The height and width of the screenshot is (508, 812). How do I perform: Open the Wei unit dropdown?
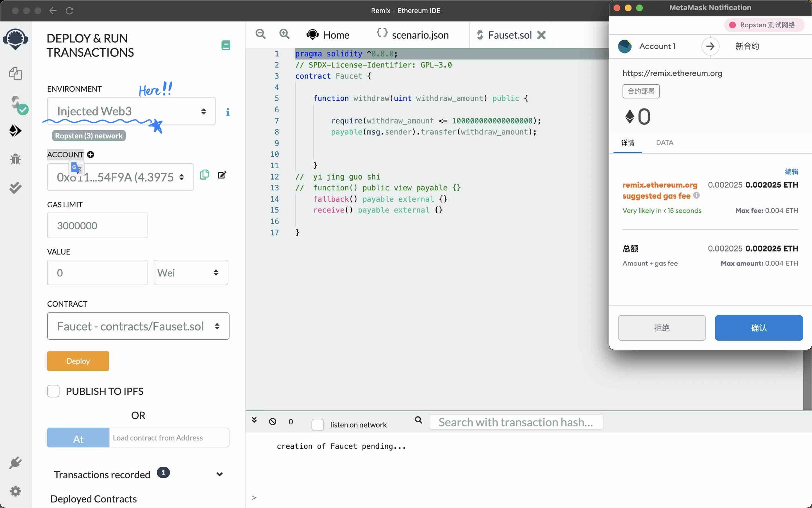click(191, 272)
